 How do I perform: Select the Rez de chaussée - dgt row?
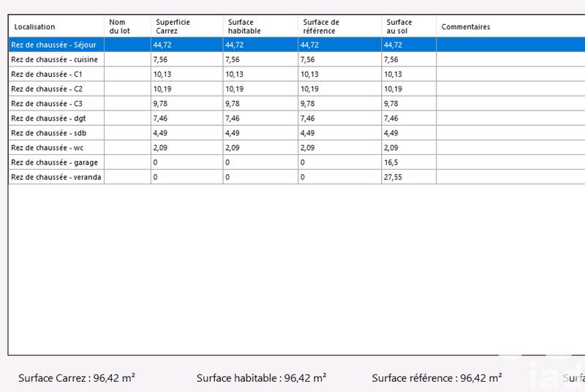[56, 118]
